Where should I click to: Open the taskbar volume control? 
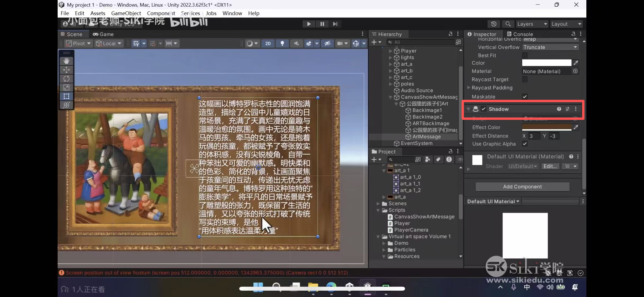coord(550,287)
